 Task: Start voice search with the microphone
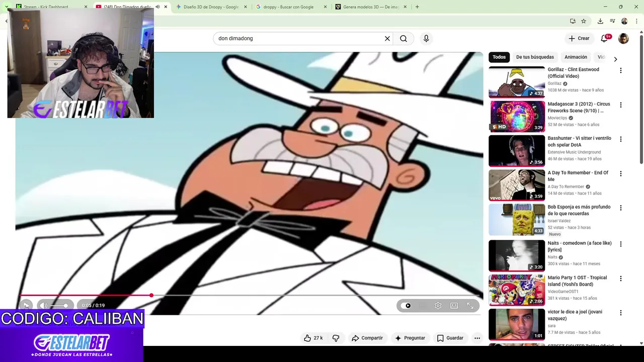pos(426,38)
